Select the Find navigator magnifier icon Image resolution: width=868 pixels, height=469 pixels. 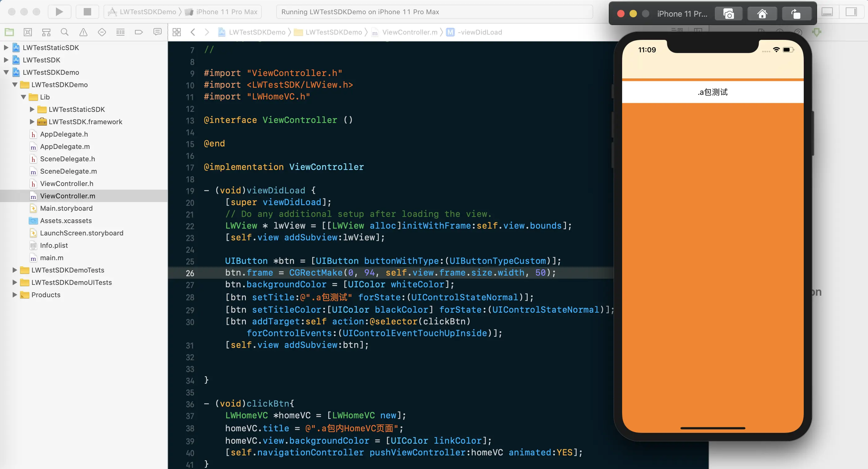click(64, 32)
